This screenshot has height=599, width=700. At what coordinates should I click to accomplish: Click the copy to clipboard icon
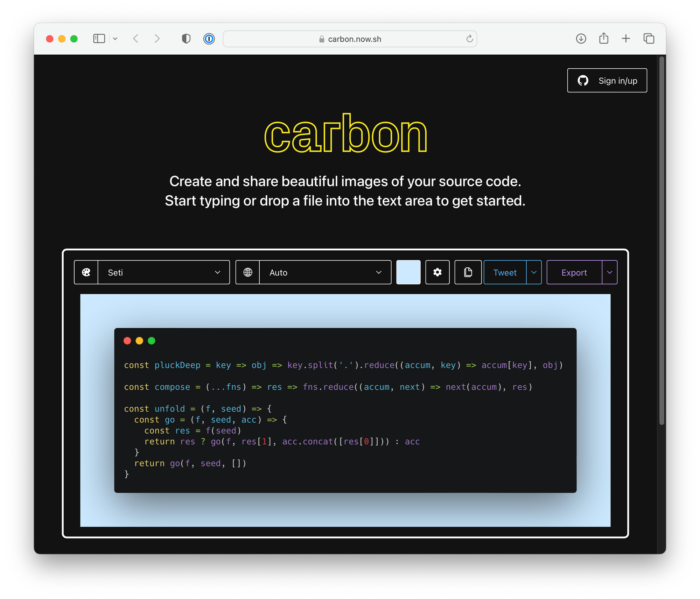tap(468, 272)
